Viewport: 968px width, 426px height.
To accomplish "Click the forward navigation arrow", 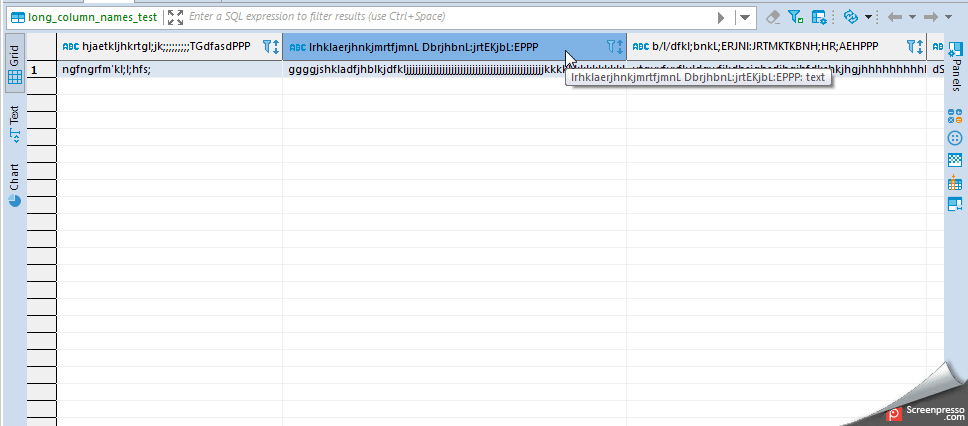I will click(x=931, y=17).
